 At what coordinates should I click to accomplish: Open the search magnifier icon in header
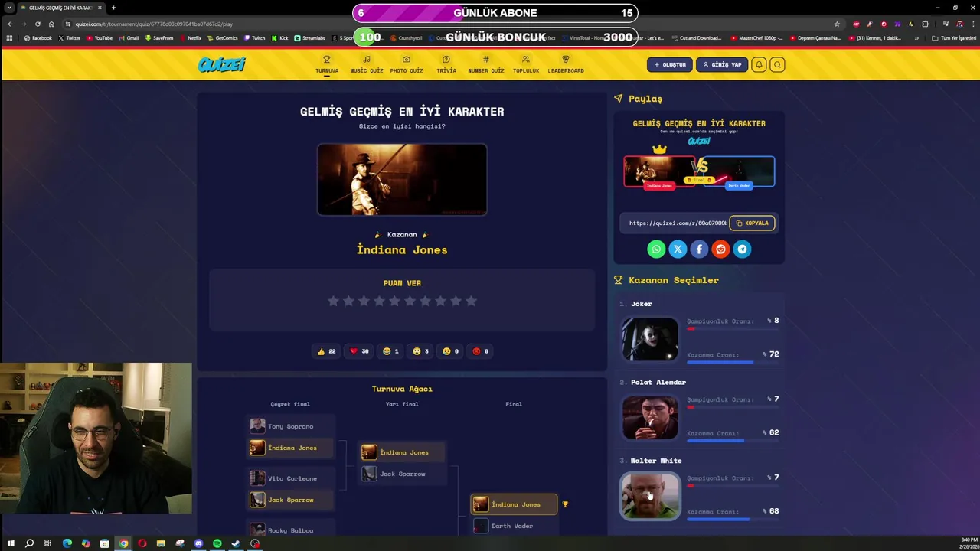[777, 64]
